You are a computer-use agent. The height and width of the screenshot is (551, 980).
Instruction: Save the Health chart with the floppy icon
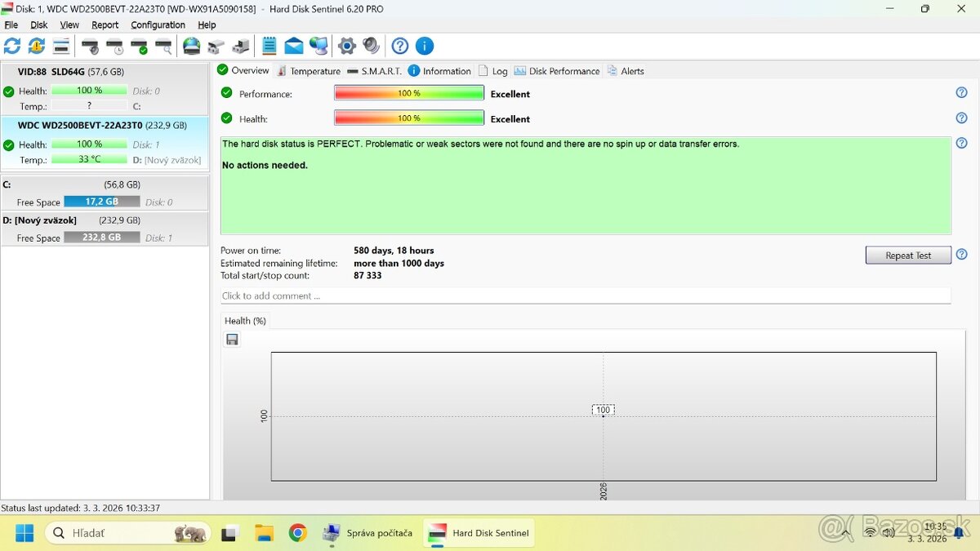232,339
